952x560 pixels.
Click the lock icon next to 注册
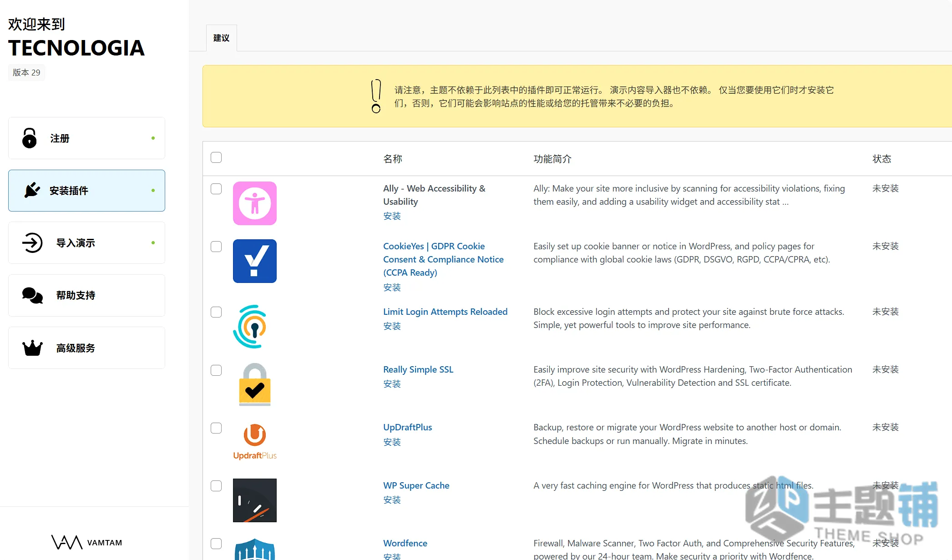[x=30, y=138]
